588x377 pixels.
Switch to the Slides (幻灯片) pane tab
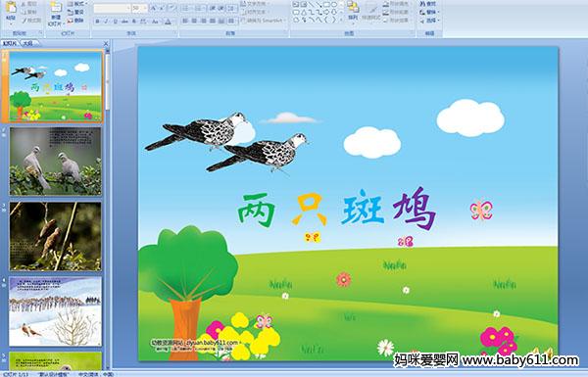click(10, 43)
